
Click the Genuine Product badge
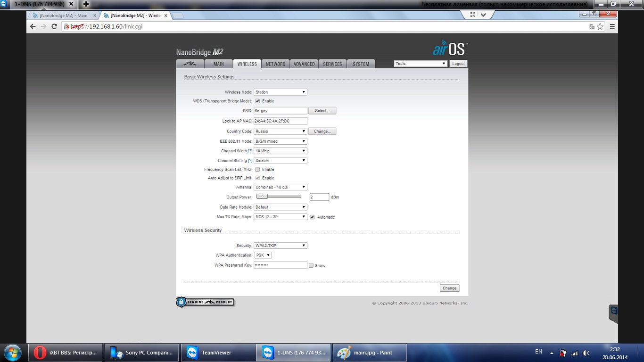pos(205,302)
